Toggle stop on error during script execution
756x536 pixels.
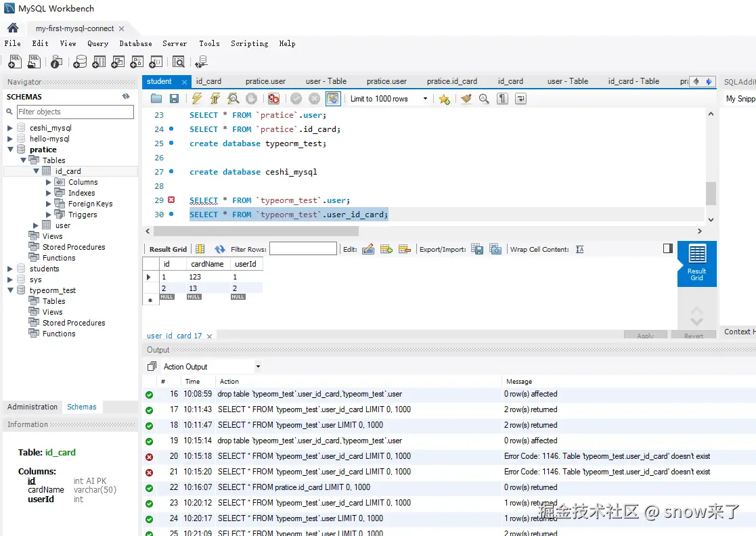[273, 99]
